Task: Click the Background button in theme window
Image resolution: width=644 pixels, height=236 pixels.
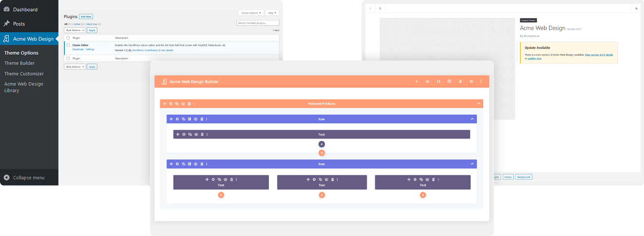Action: (x=524, y=177)
